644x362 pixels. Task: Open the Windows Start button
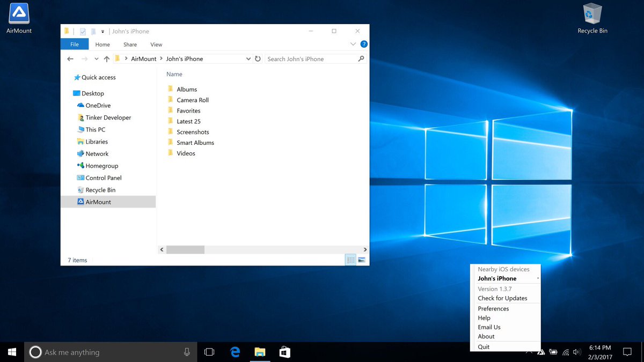(x=12, y=352)
